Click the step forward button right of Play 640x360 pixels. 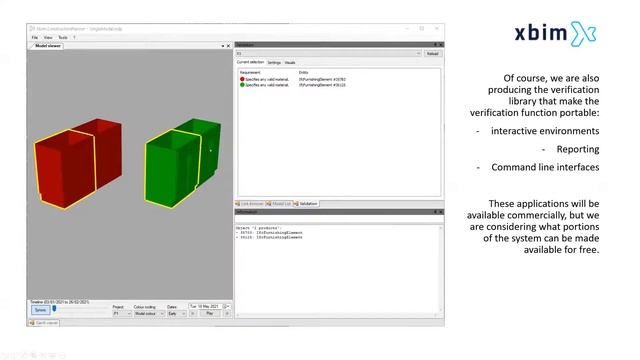coord(227,313)
